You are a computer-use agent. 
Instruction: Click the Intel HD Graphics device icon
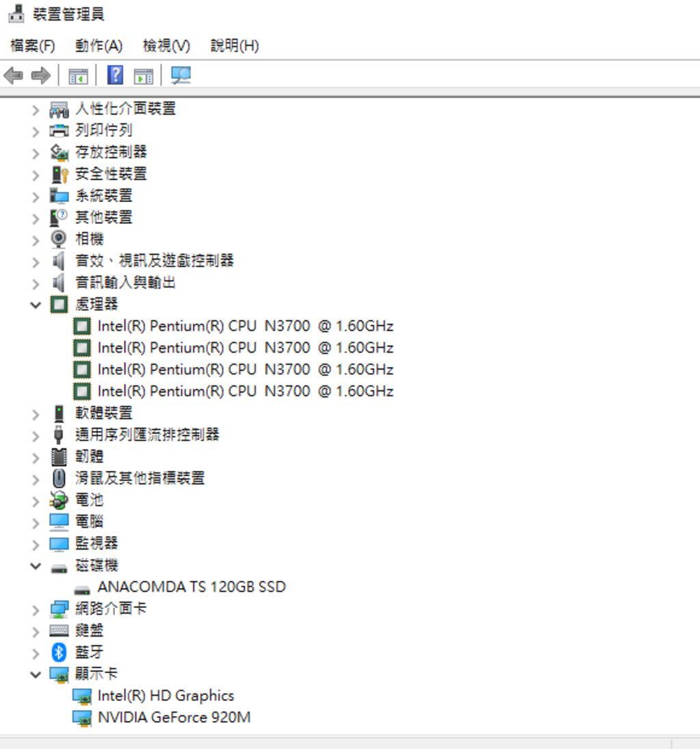[x=81, y=697]
